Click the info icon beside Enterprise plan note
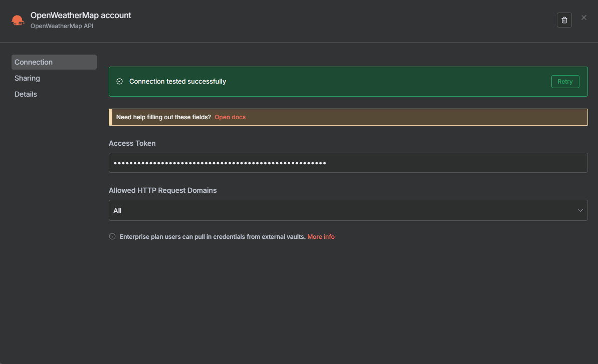 (112, 236)
